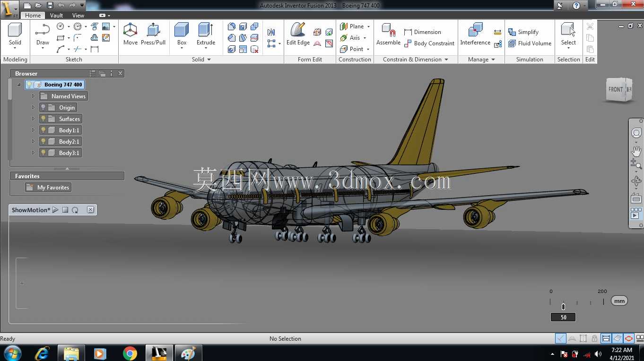The image size is (644, 361).
Task: Select the Dimension tool
Action: click(422, 32)
